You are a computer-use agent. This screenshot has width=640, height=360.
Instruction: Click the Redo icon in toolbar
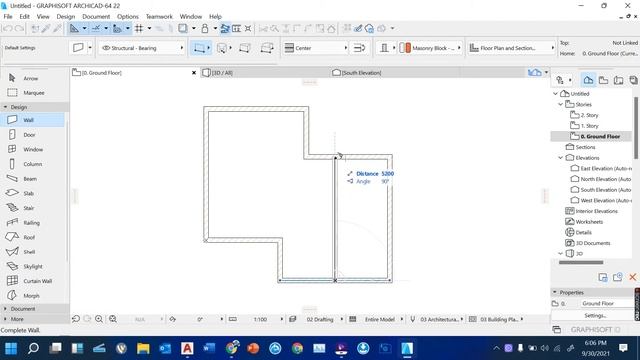(x=19, y=28)
